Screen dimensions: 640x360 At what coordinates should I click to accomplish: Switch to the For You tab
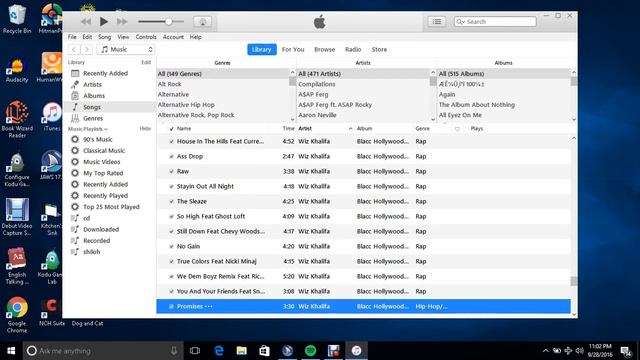(x=293, y=49)
